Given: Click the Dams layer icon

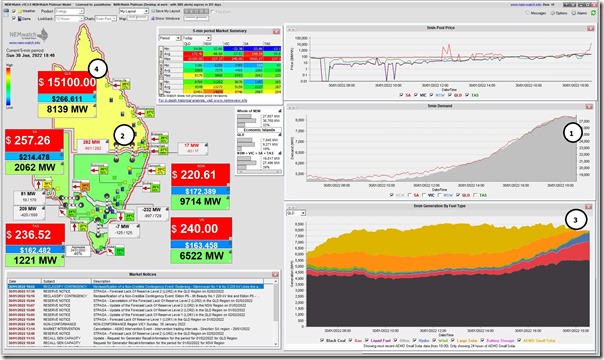Looking at the screenshot, I should pyautogui.click(x=19, y=18).
